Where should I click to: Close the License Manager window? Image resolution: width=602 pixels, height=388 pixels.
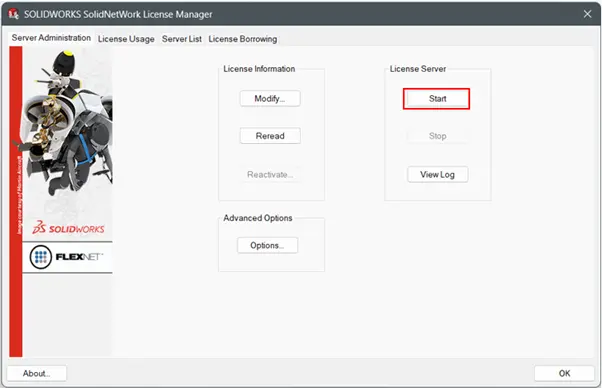(587, 14)
